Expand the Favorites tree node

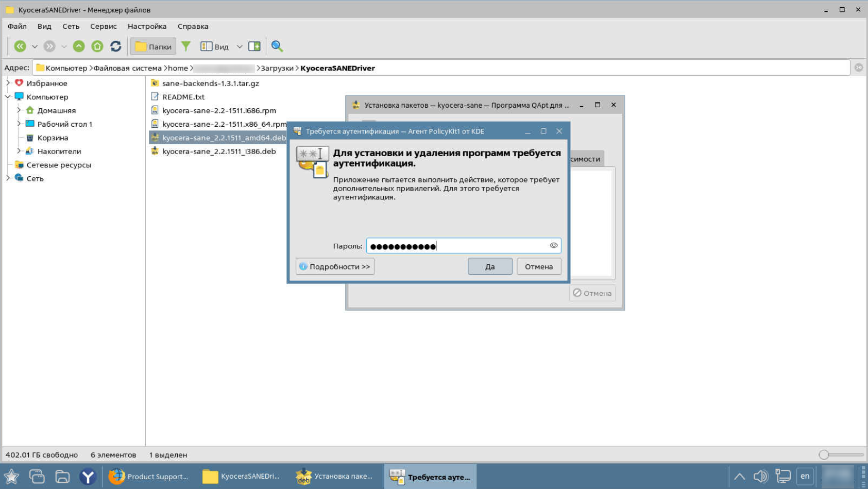coord(8,83)
